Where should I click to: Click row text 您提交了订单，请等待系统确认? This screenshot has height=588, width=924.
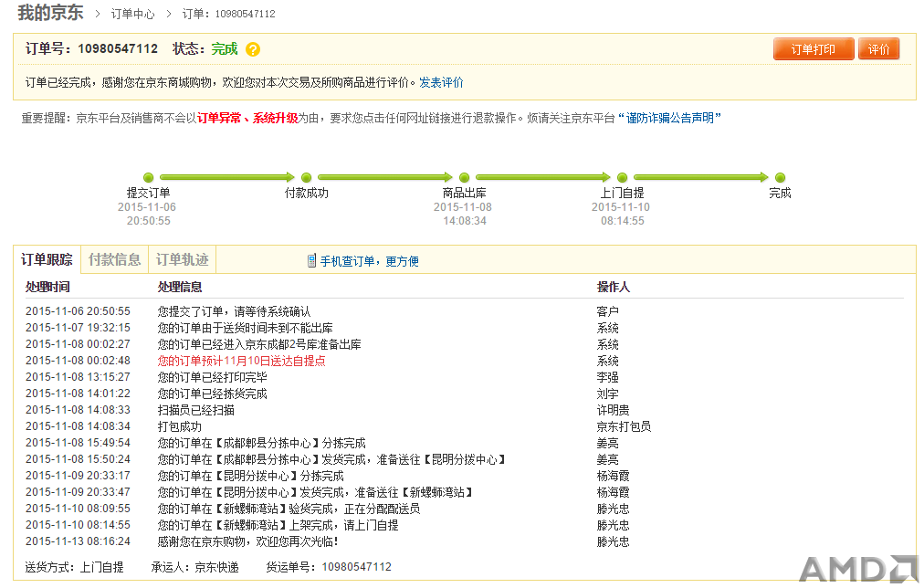click(234, 311)
